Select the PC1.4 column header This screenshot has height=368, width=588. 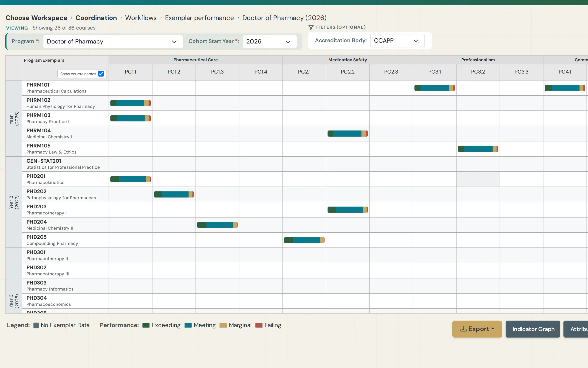(x=261, y=72)
